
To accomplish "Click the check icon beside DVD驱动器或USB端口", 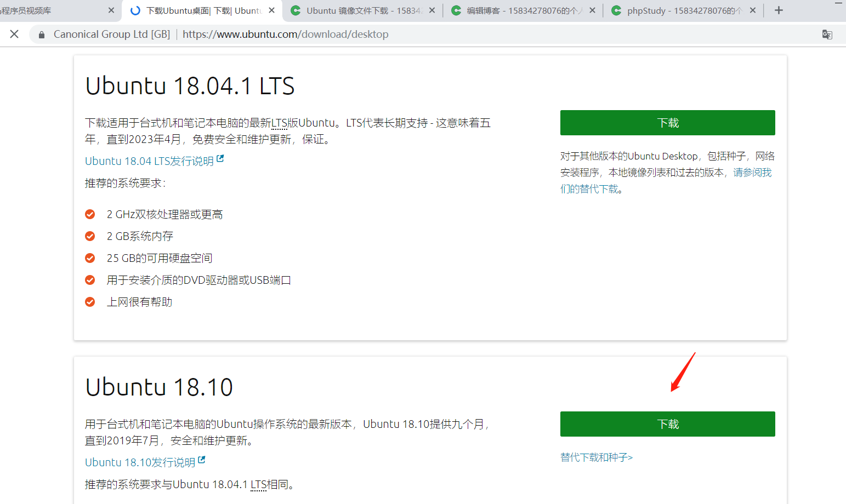I will point(90,280).
